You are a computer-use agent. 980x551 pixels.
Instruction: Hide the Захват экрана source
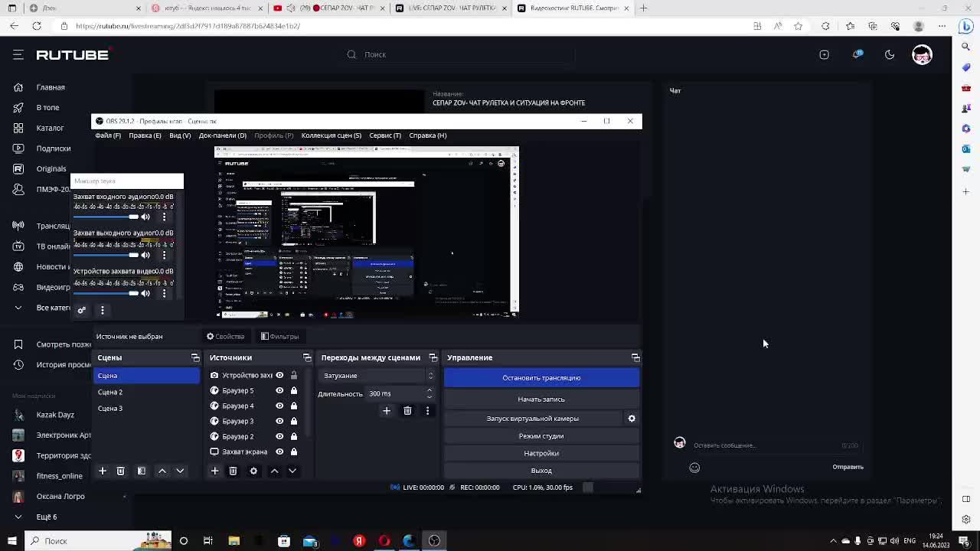click(279, 452)
